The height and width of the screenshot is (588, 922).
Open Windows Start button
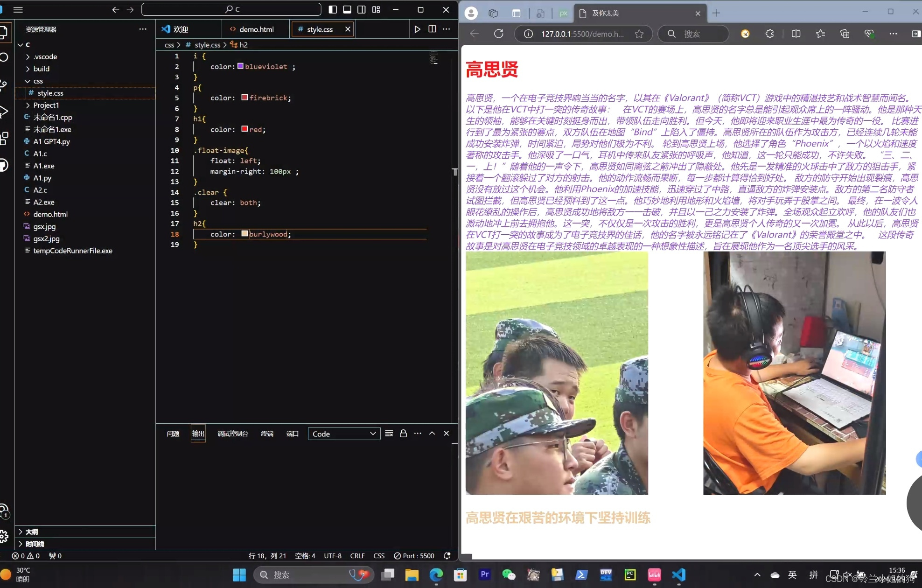(239, 574)
